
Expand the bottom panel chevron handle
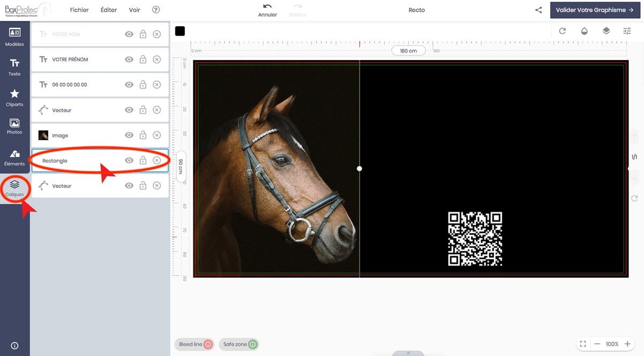[x=408, y=353]
